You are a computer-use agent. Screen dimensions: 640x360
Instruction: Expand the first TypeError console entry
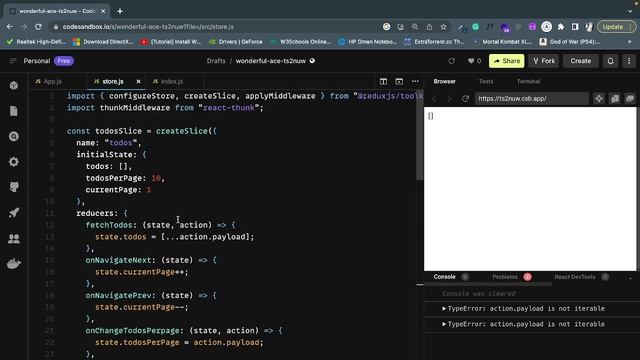[444, 309]
